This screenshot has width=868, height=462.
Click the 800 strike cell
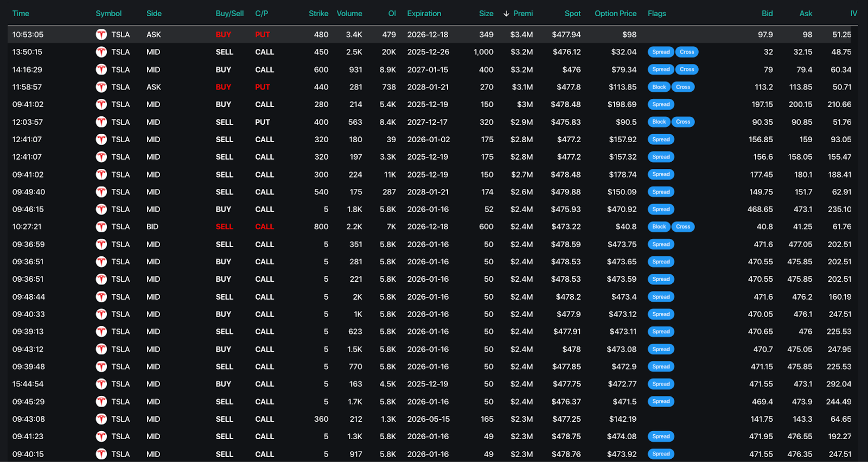pos(321,227)
